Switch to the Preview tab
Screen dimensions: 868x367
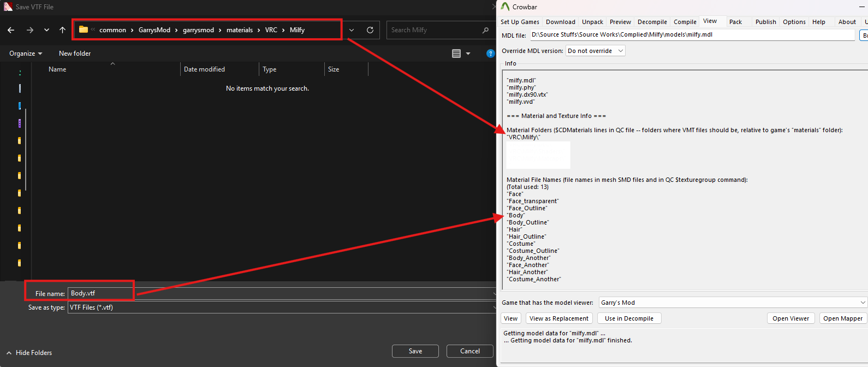pyautogui.click(x=620, y=22)
